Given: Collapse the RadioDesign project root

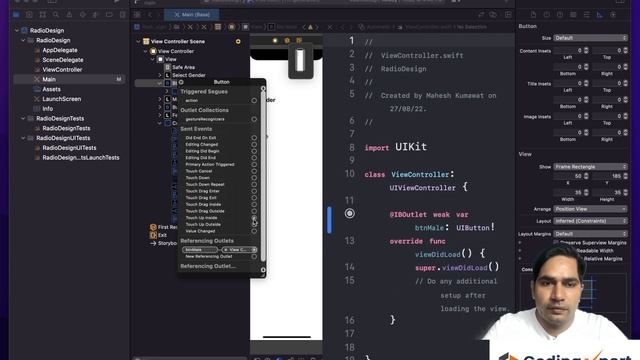Looking at the screenshot, I should tap(17, 31).
